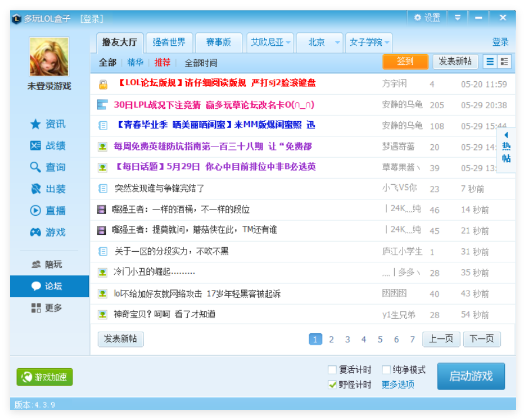
Task: Switch to the 撸友大厅 tab
Action: point(120,42)
